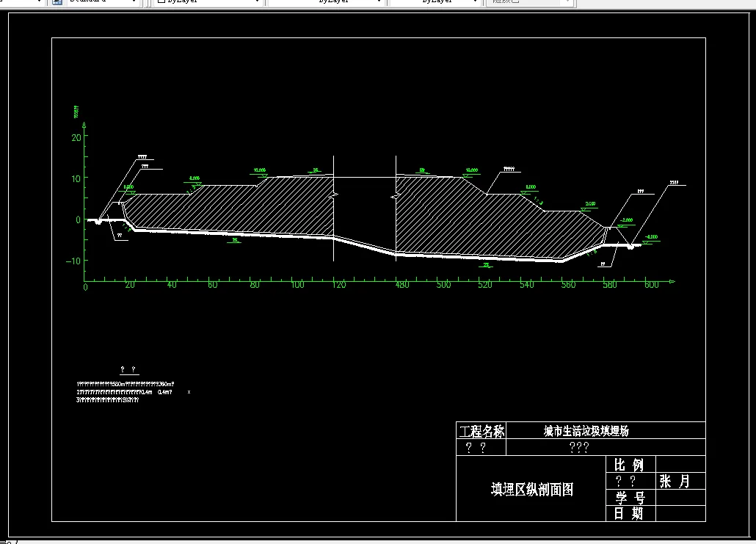
Task: Select the 工程名称 cell in title block
Action: pyautogui.click(x=481, y=431)
